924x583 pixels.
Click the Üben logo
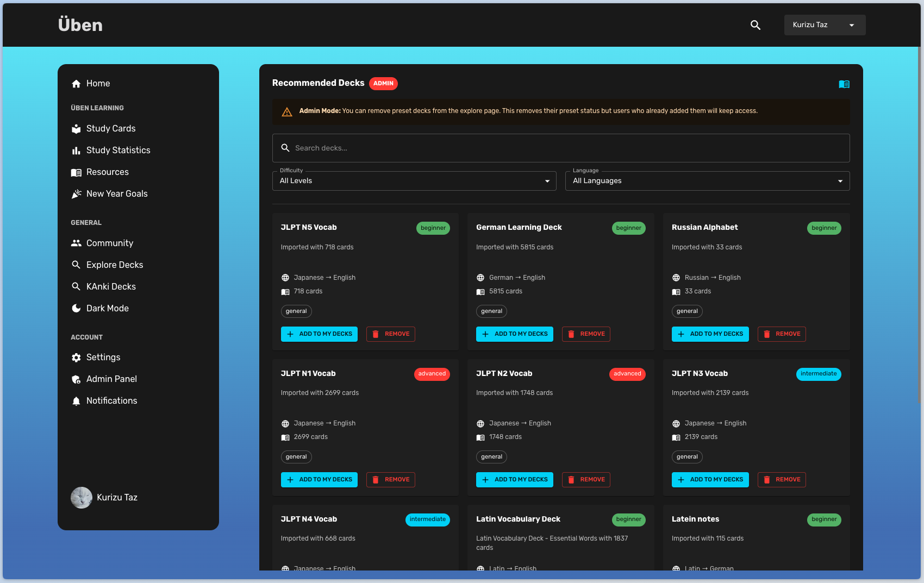point(80,25)
